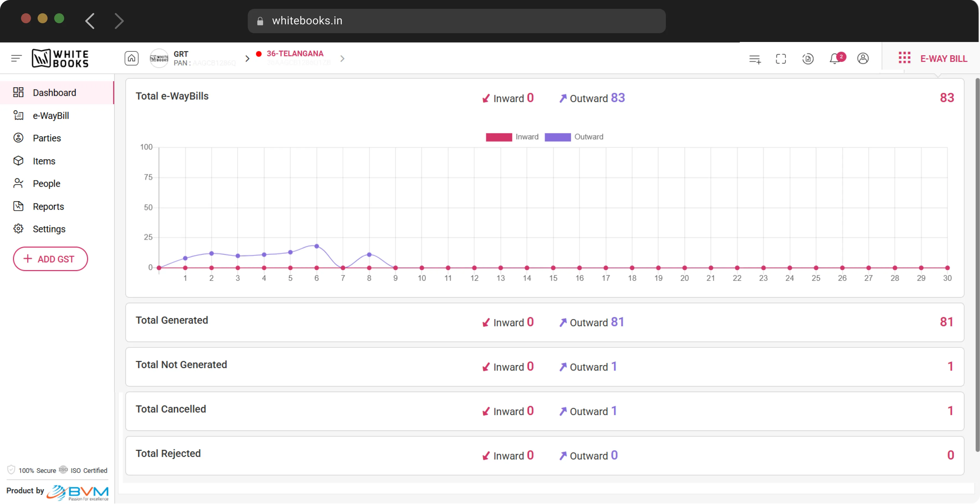Click the inward arrow icon in Total Rejected

click(486, 456)
